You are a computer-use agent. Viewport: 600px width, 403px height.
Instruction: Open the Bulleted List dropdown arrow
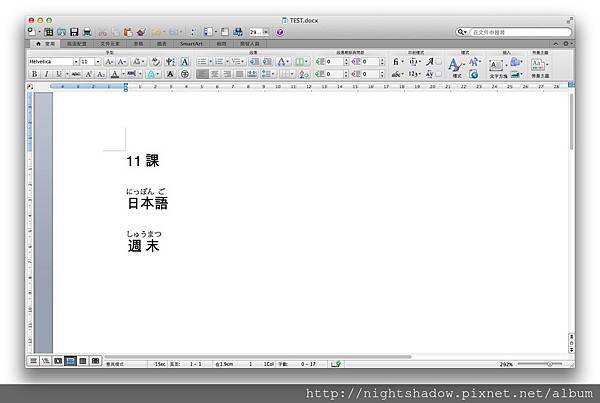coord(210,62)
